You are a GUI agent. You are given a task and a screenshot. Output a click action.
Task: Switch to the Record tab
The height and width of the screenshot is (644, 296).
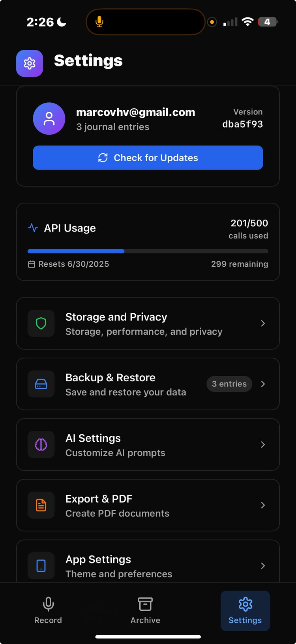pyautogui.click(x=48, y=610)
